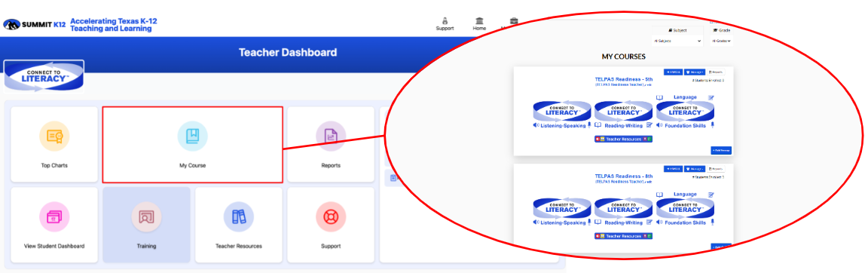
Task: Open Manage dropdown on TELPAS 5th course
Action: [x=694, y=72]
